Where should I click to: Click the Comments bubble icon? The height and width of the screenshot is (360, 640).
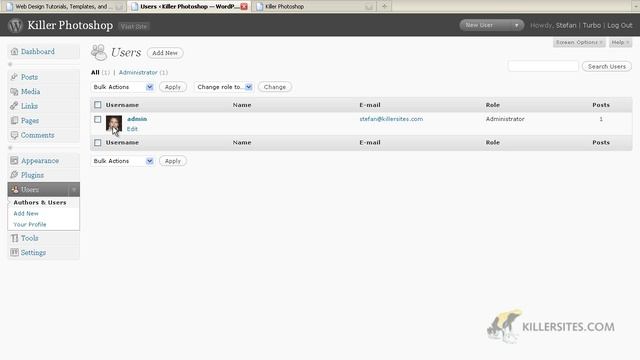14,135
